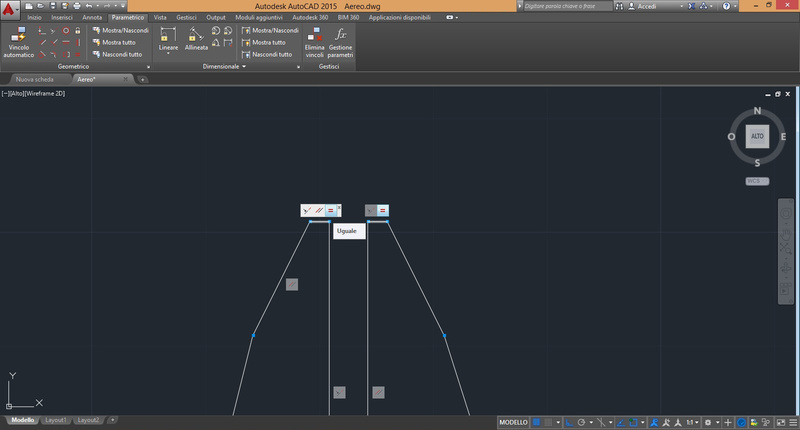Switch to the Inizio ribbon tab
Image resolution: width=800 pixels, height=430 pixels.
click(34, 17)
